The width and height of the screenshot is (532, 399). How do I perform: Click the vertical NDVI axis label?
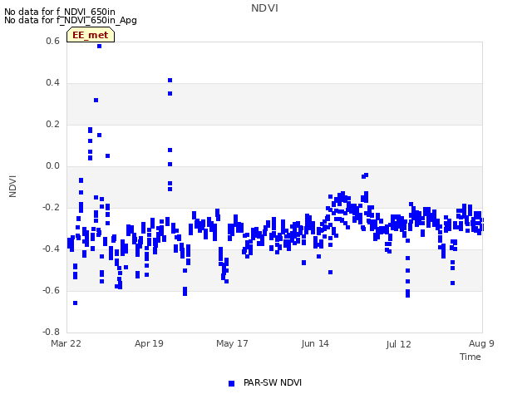tap(12, 186)
